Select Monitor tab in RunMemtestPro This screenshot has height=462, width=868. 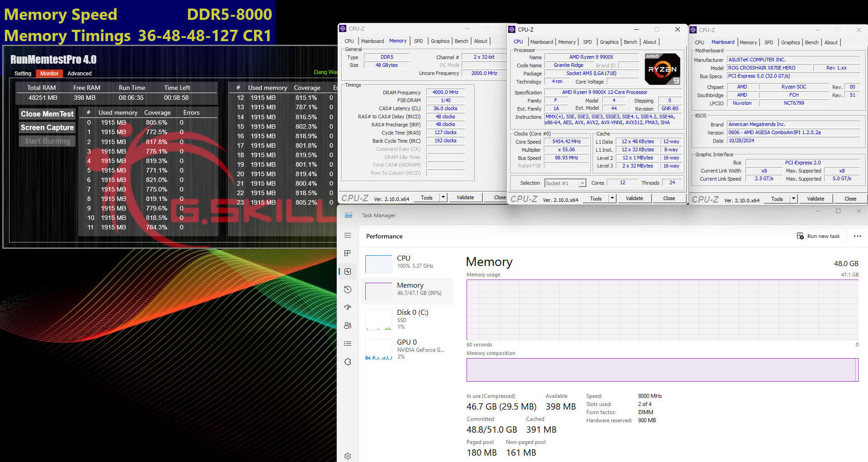tap(49, 74)
